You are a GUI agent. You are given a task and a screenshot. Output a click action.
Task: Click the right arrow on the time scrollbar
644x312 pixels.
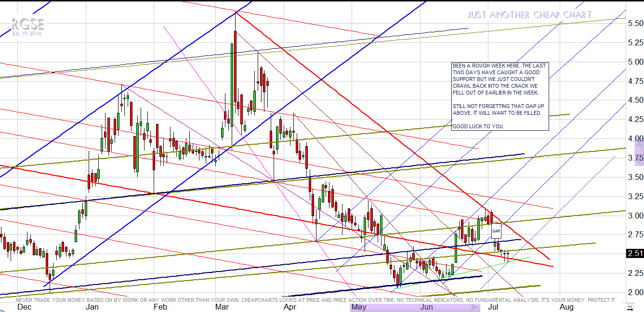point(476,307)
